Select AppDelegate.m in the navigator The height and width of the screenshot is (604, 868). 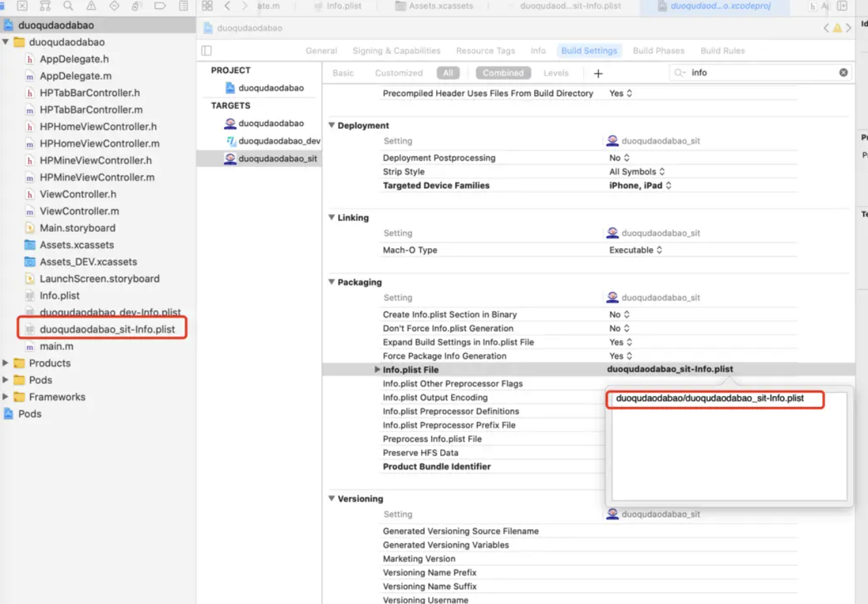(x=76, y=76)
